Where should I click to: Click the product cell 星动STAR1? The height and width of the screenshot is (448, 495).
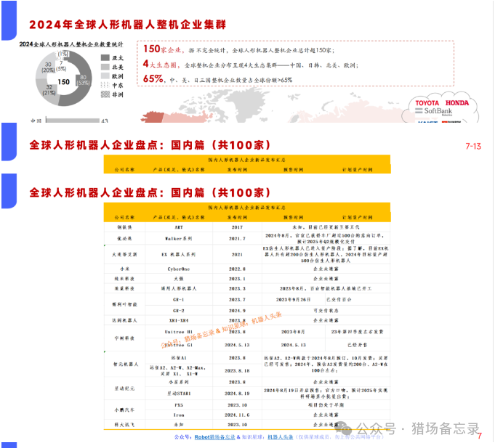[x=179, y=394]
